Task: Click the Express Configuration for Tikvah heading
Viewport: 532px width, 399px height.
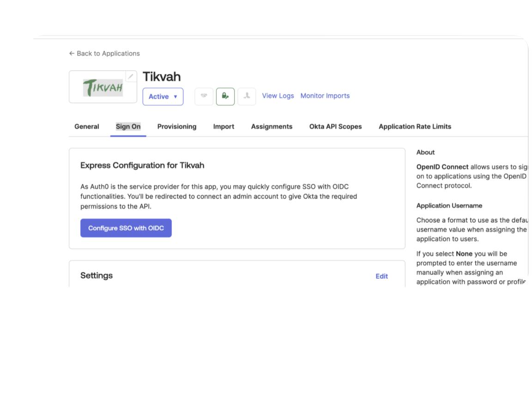Action: pos(142,165)
